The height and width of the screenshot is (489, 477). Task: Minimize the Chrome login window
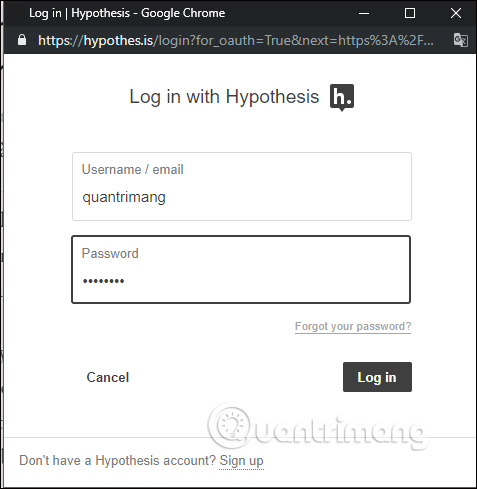coord(364,13)
